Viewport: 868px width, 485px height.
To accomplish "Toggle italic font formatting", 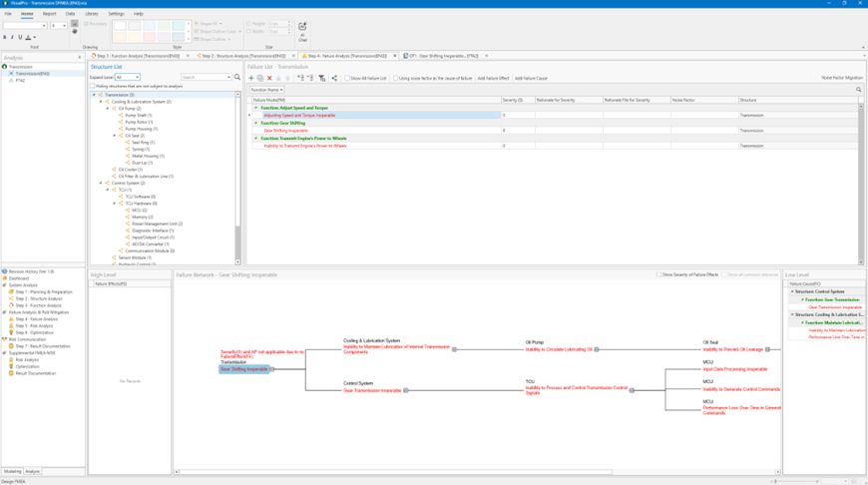I will pyautogui.click(x=12, y=37).
